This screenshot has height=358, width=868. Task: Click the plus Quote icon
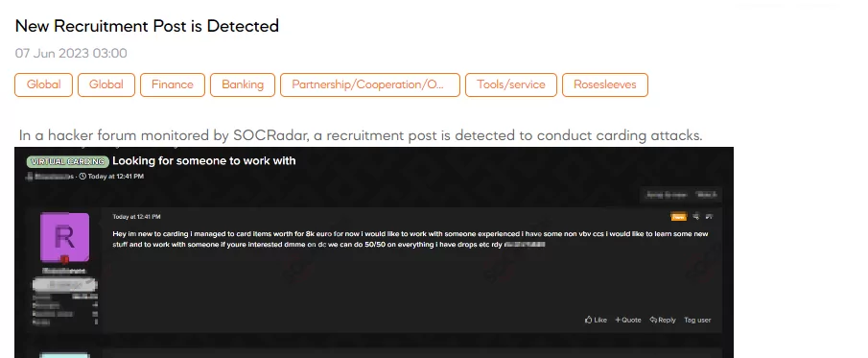coord(618,320)
